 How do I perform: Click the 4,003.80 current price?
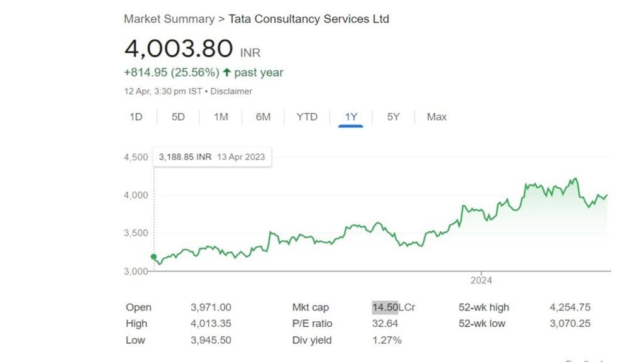point(178,49)
